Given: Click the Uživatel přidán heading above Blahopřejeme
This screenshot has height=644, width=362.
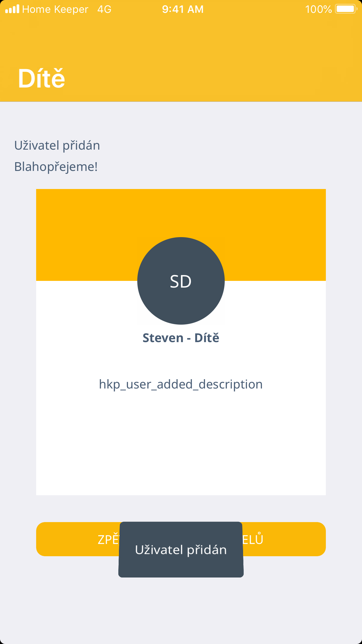Looking at the screenshot, I should point(57,145).
